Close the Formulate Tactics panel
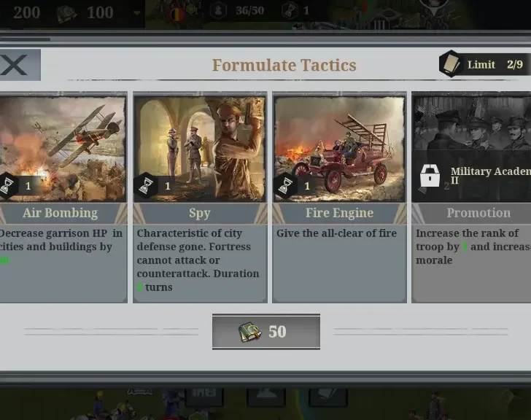 tap(20, 65)
